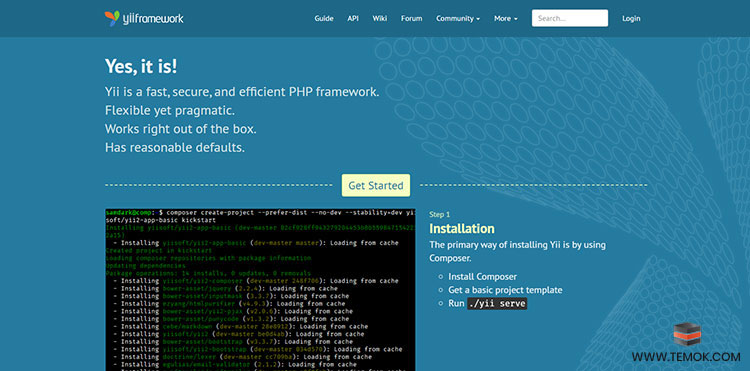The image size is (750, 371).
Task: Click the Installation heading
Action: click(x=462, y=229)
